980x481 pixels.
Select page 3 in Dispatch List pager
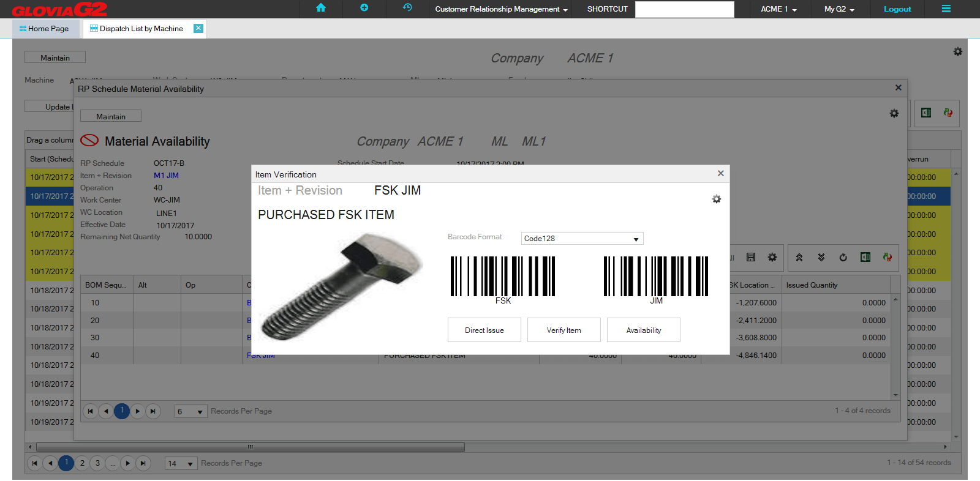[x=97, y=463]
